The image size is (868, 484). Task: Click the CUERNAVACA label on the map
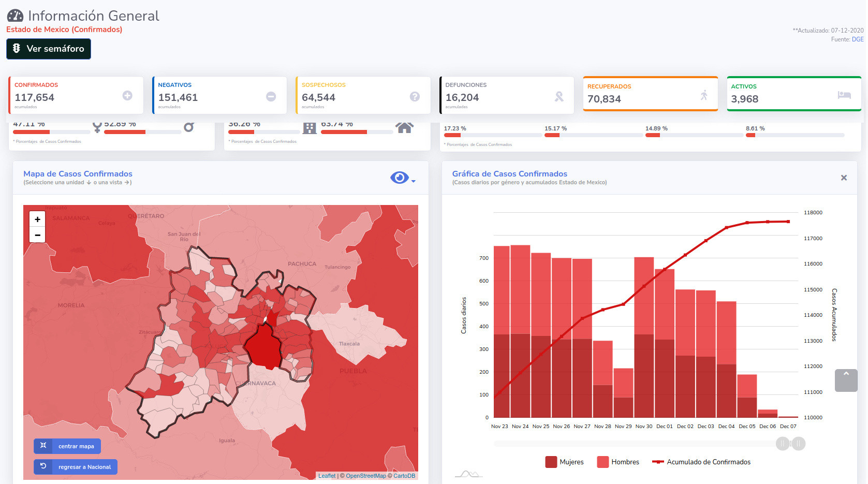pos(255,384)
